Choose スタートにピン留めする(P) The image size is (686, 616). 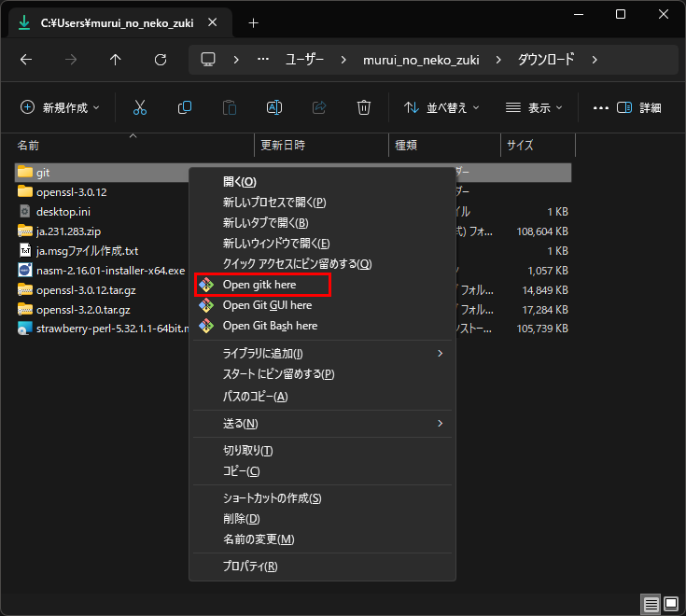[x=322, y=374]
